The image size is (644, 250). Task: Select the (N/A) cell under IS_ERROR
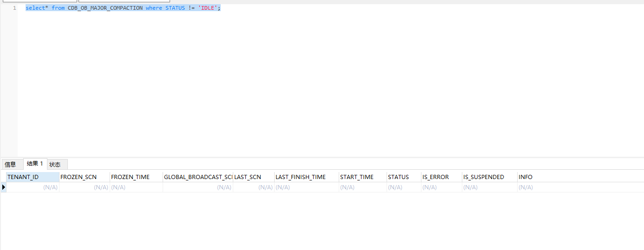442,187
